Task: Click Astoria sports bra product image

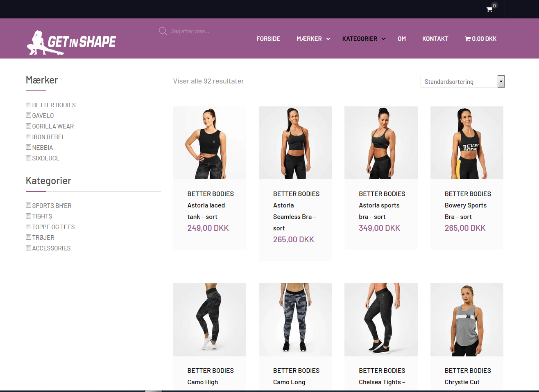Action: (381, 143)
